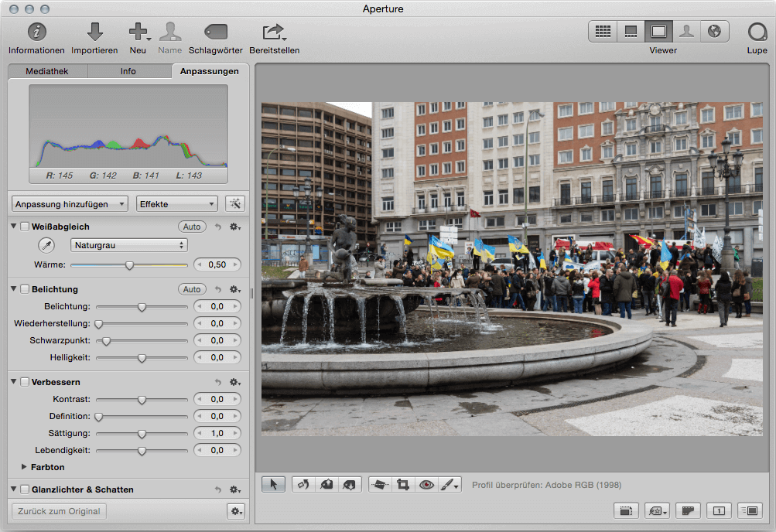The width and height of the screenshot is (776, 532).
Task: Click the Schlagwörter keywords icon
Action: click(x=215, y=32)
